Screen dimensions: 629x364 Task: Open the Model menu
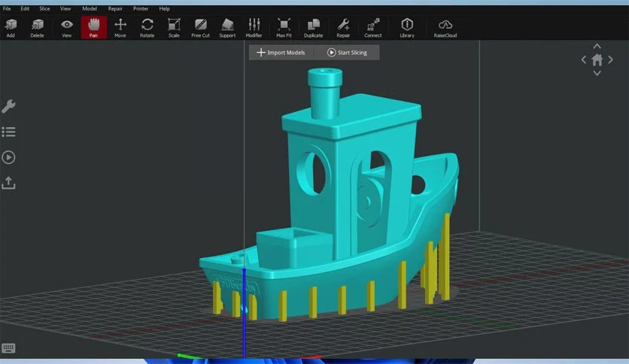click(90, 8)
